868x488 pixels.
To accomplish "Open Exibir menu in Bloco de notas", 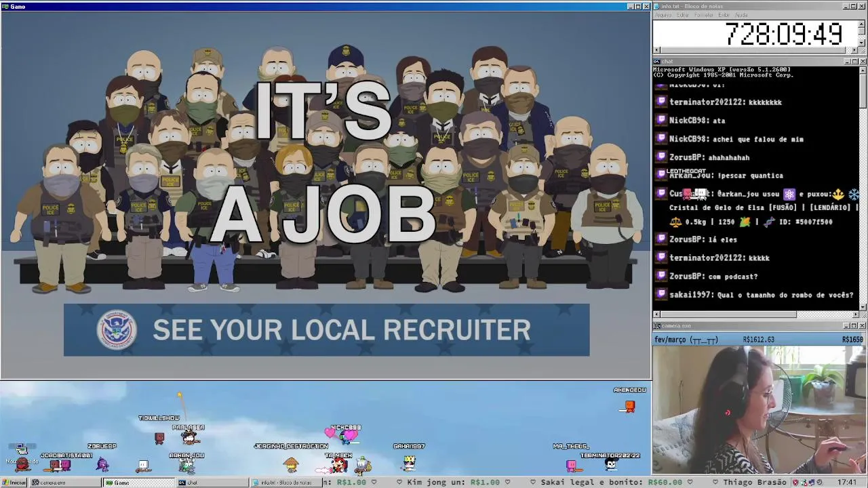I will [x=724, y=15].
